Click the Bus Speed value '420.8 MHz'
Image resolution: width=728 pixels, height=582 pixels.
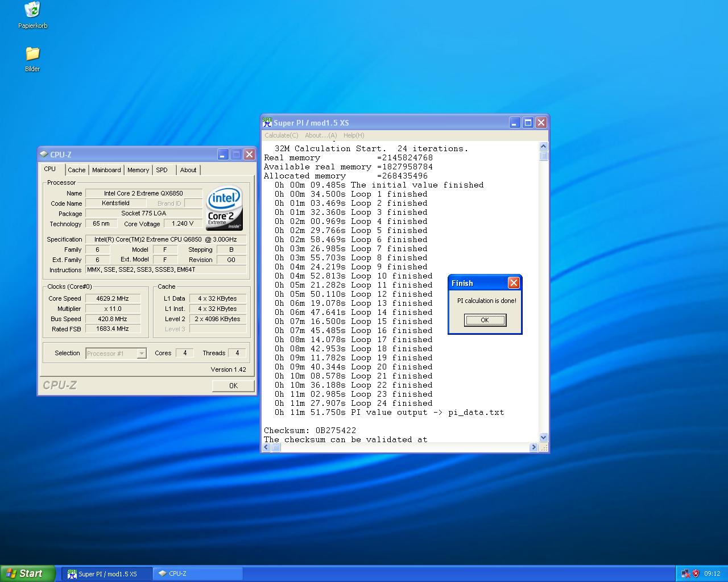pyautogui.click(x=113, y=319)
